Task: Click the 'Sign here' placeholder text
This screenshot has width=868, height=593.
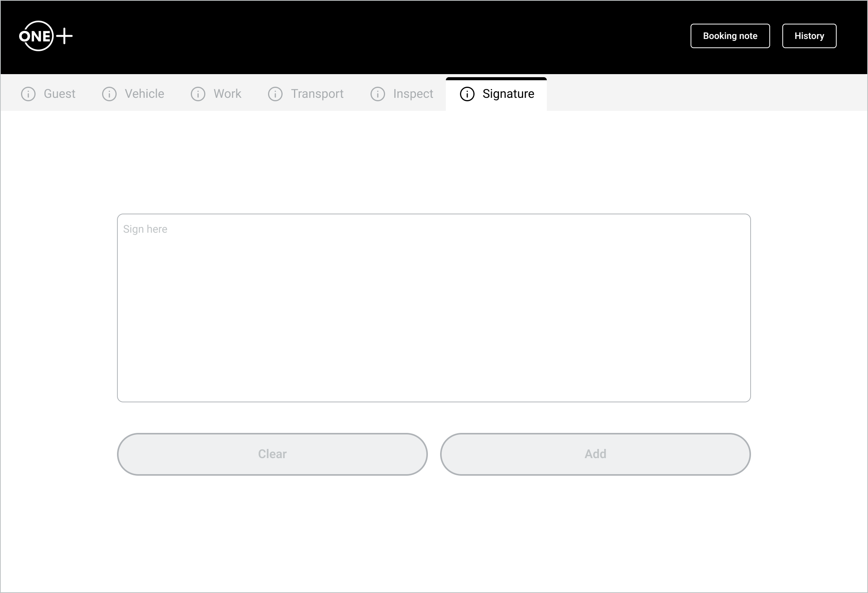Action: [145, 229]
